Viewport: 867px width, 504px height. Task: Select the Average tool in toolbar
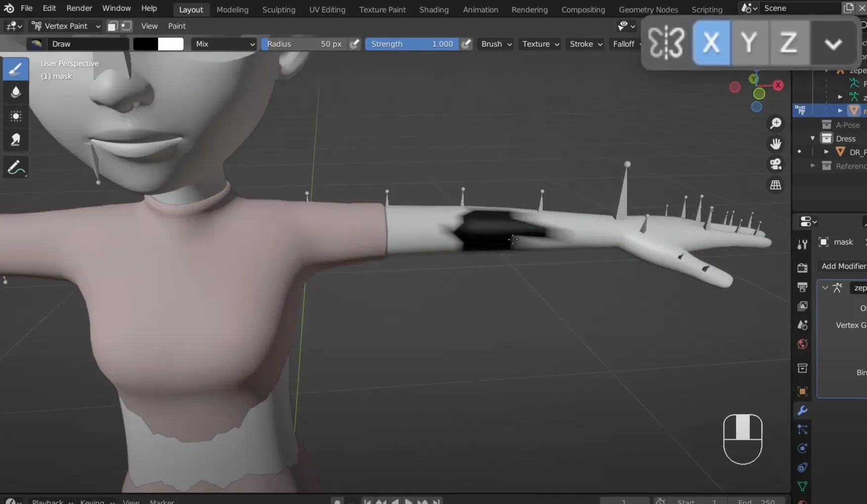coord(15,116)
